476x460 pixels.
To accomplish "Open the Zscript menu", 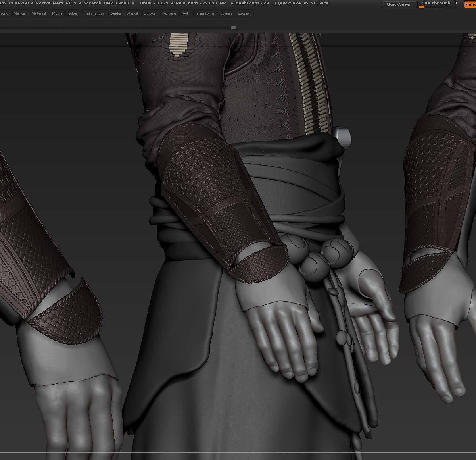I will pos(244,13).
